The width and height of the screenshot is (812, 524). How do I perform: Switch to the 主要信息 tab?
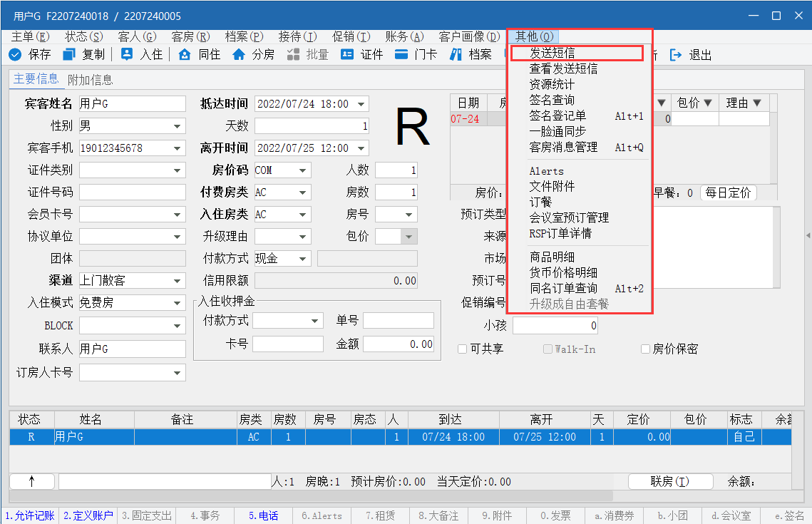click(36, 79)
